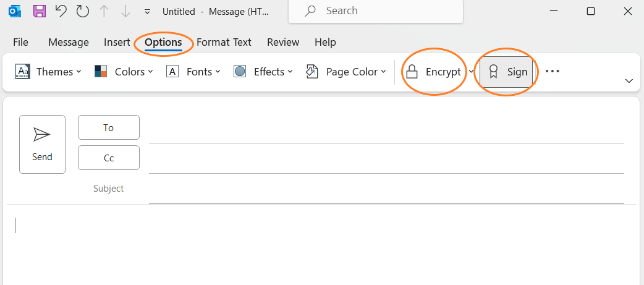This screenshot has width=644, height=285.
Task: Open the Colors dropdown
Action: click(124, 72)
